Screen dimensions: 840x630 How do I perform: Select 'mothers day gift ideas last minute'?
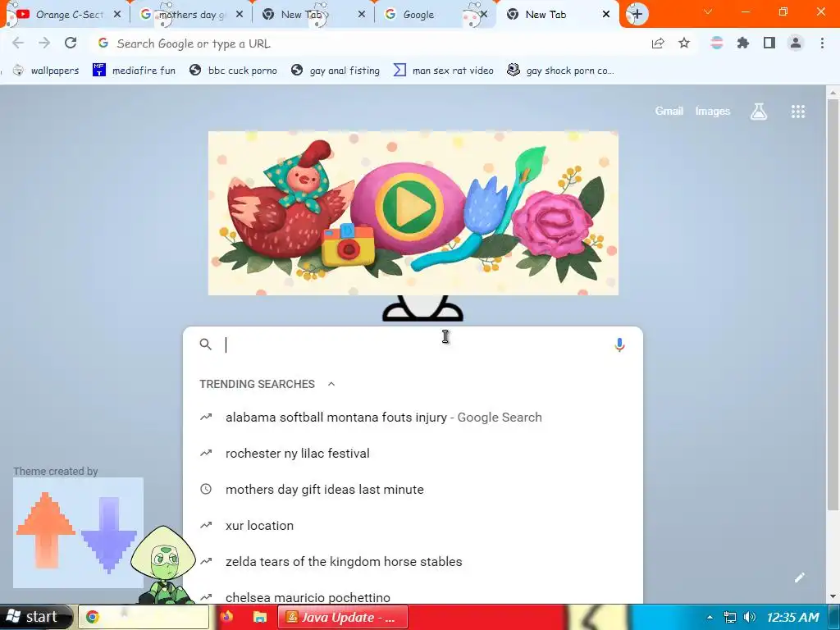413,489
